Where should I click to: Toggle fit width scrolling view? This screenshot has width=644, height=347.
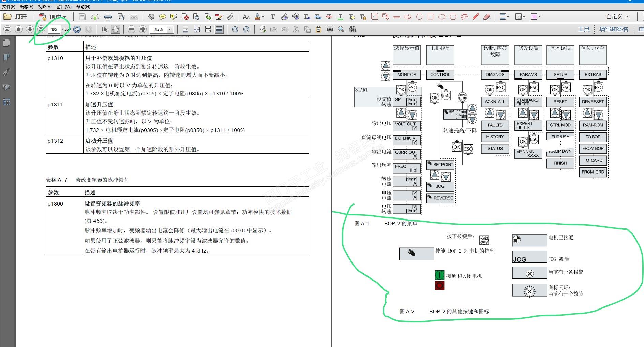pyautogui.click(x=185, y=29)
